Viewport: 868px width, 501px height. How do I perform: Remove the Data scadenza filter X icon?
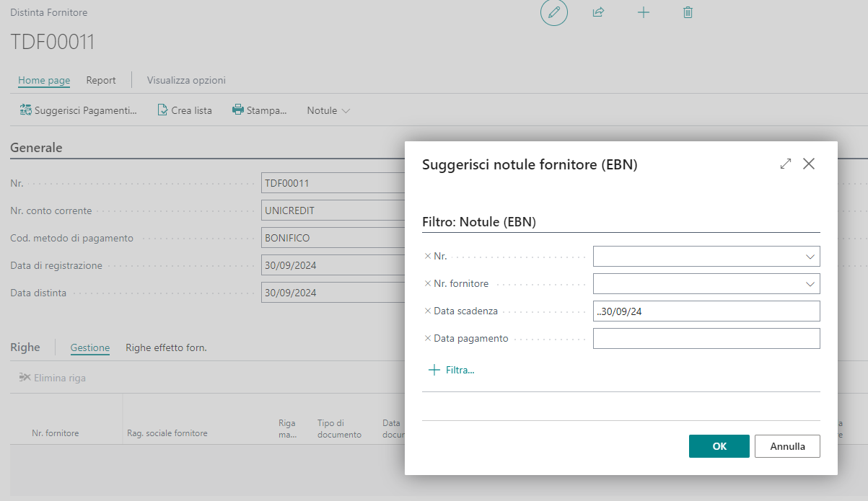click(x=427, y=311)
